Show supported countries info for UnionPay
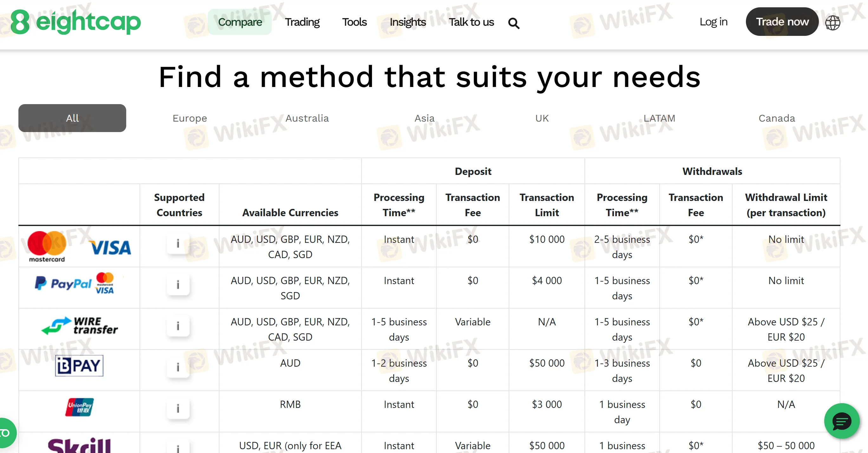868x453 pixels. (x=178, y=408)
